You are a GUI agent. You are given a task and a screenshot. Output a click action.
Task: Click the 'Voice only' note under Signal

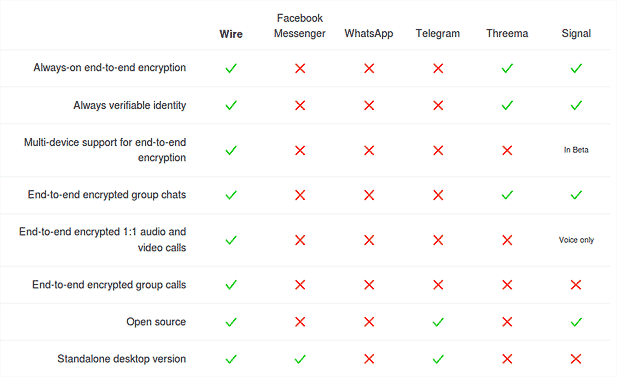pos(576,240)
